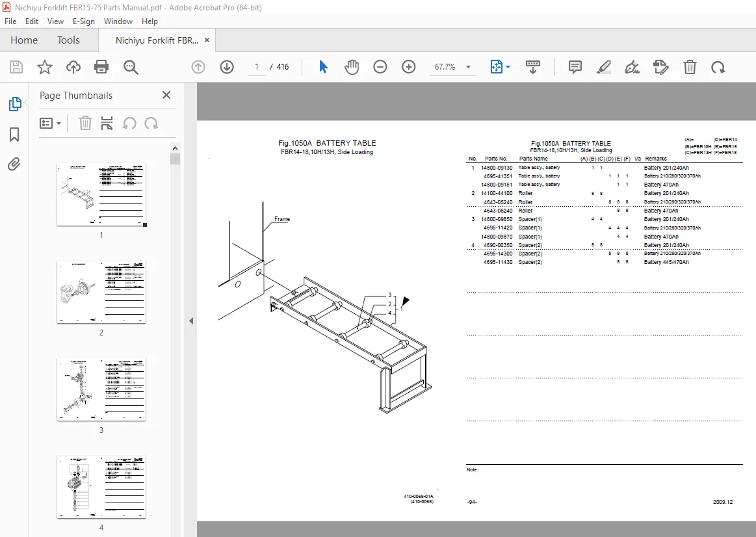
Task: Click the insert page break icon
Action: coord(107,124)
